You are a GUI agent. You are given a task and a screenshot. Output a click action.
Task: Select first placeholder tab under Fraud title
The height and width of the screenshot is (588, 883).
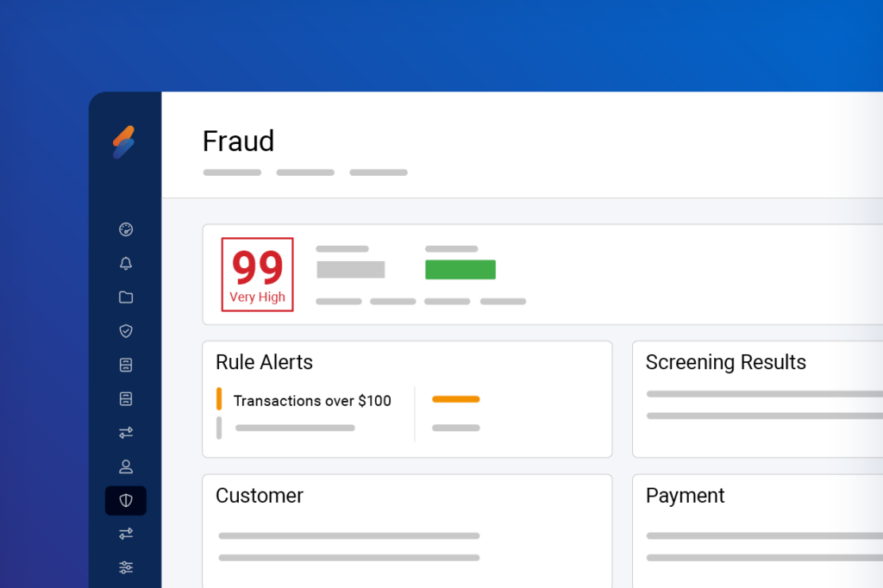232,172
